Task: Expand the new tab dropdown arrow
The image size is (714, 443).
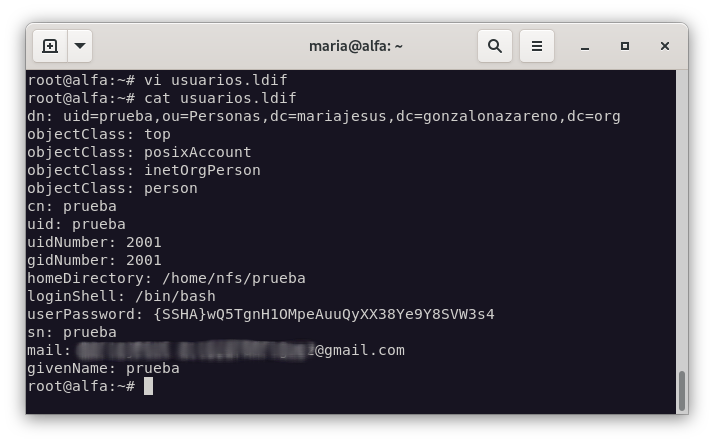Action: click(80, 46)
